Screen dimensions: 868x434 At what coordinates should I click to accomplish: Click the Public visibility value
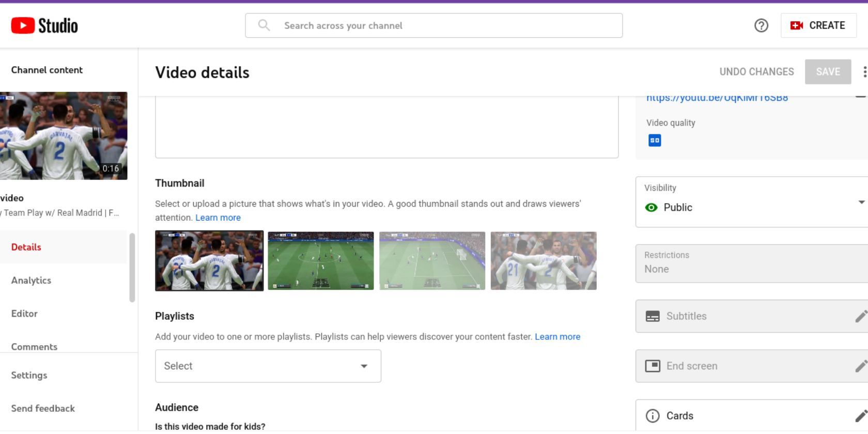tap(678, 207)
